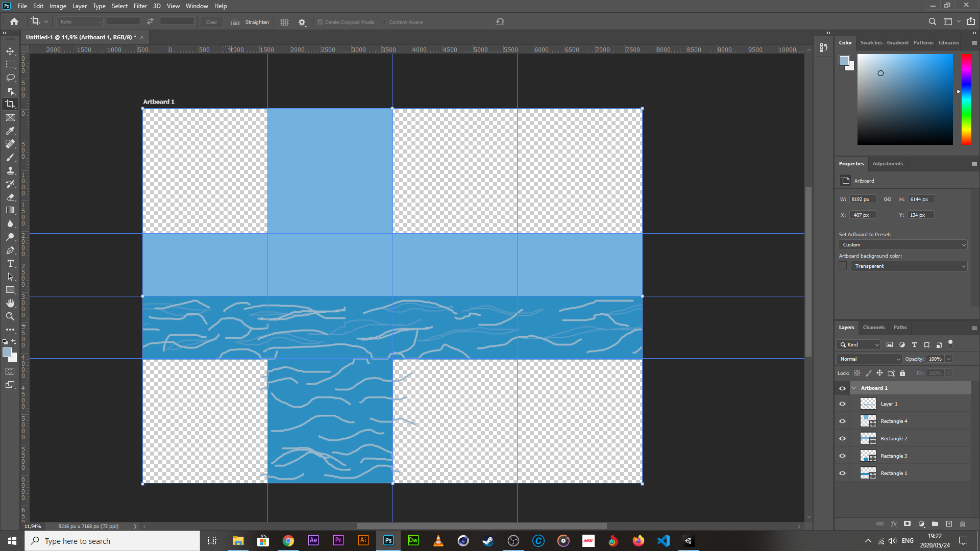Toggle the Delete Cropped Pixels checkbox
The height and width of the screenshot is (551, 980).
click(x=320, y=22)
